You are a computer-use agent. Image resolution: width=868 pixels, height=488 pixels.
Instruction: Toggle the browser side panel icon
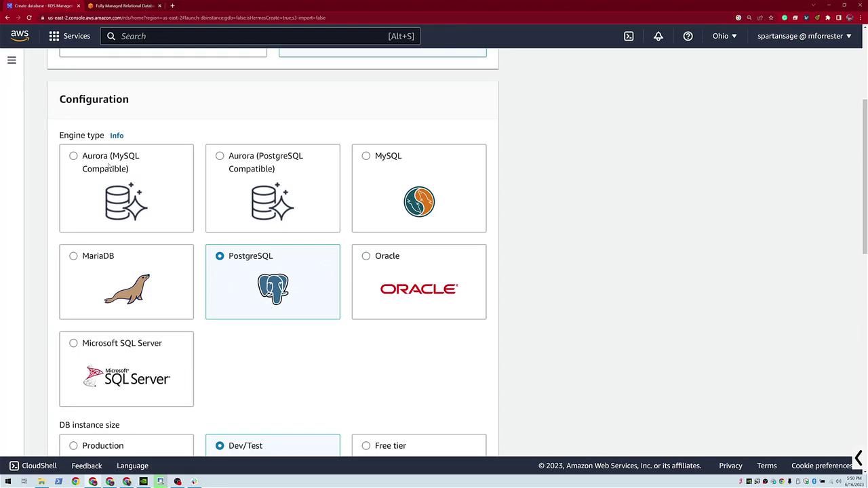tap(839, 18)
